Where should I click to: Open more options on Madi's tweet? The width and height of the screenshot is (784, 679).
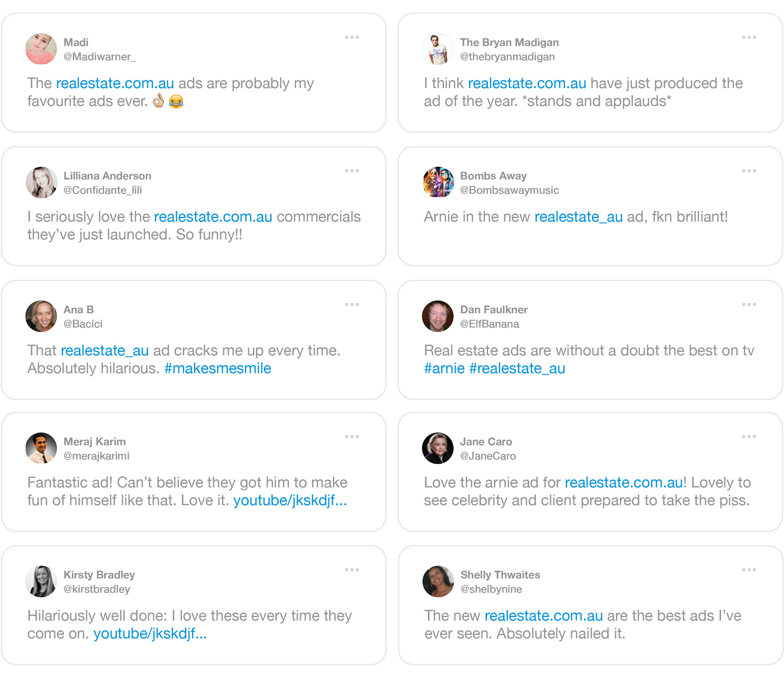(352, 37)
